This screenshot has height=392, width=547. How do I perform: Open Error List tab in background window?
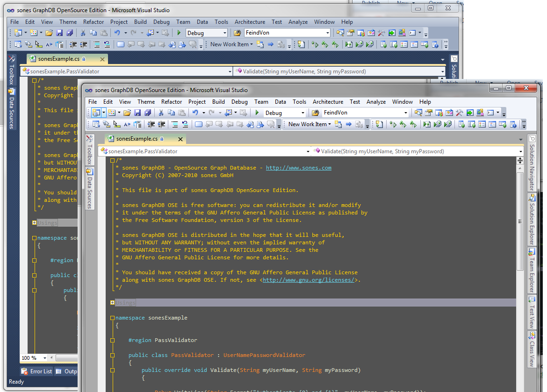[36, 371]
